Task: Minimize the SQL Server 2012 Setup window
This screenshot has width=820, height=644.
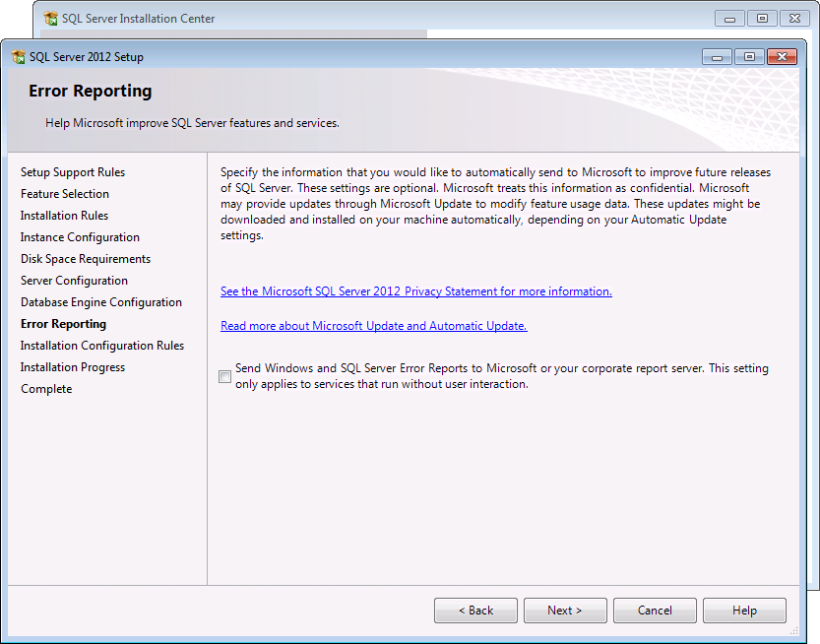Action: click(x=717, y=57)
